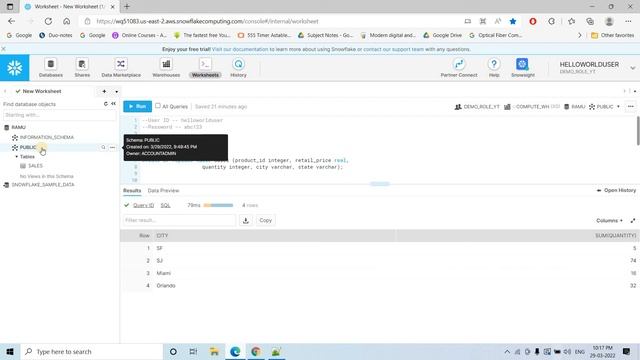Refresh the database objects list
640x360 pixels.
(x=106, y=104)
